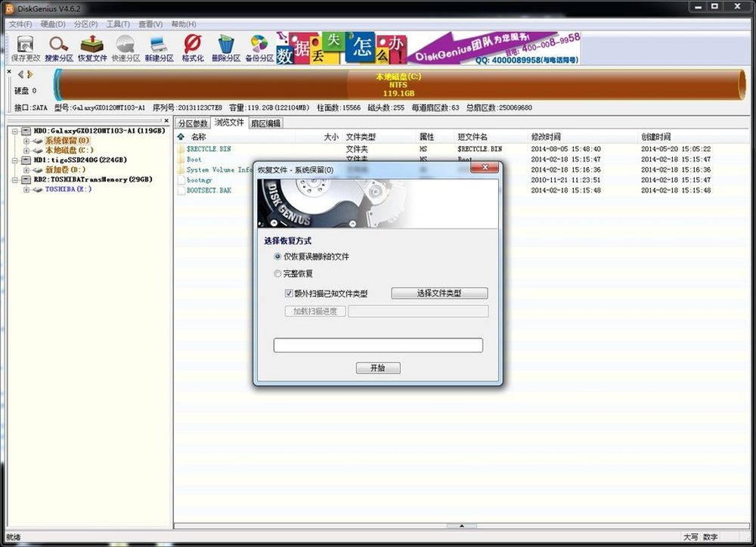Click the Save Changes (保存更改) toolbar icon
This screenshot has width=756, height=547.
[25, 48]
